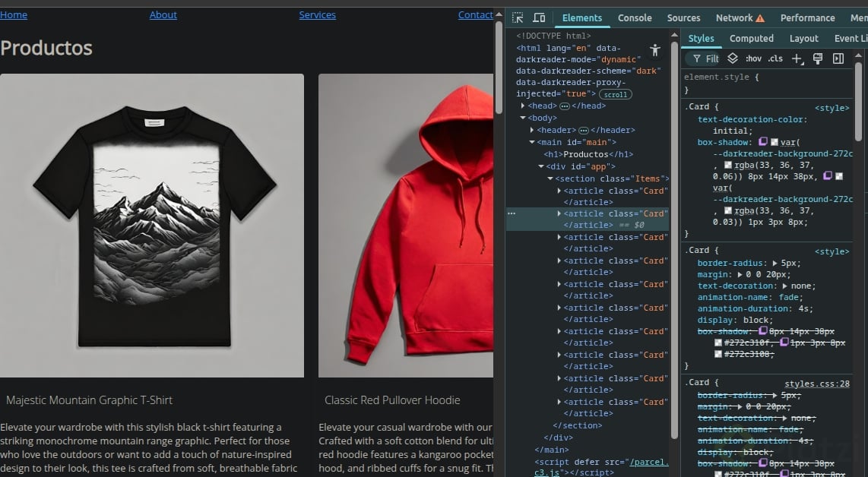Toggle the device toolbar icon

click(x=539, y=17)
